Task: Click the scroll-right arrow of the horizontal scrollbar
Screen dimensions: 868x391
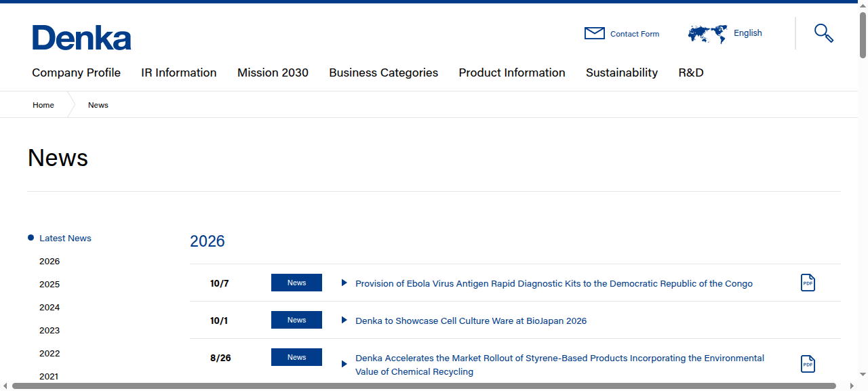Action: coord(852,386)
